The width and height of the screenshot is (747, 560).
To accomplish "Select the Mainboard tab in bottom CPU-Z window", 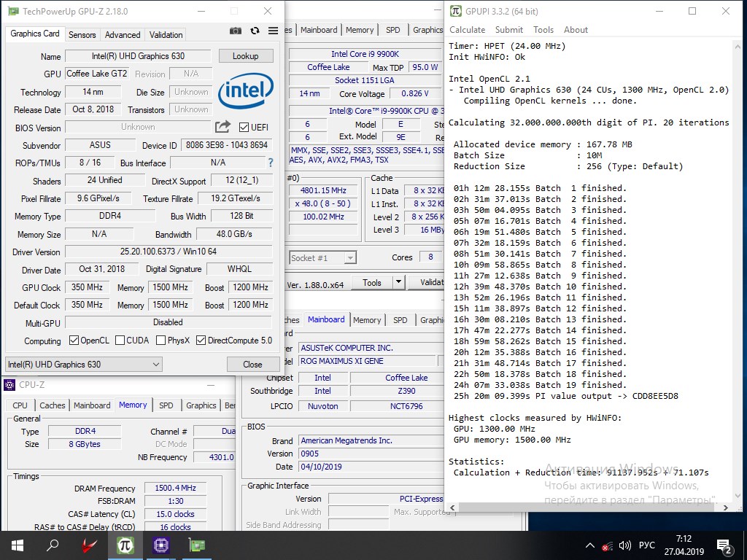I will [92, 405].
